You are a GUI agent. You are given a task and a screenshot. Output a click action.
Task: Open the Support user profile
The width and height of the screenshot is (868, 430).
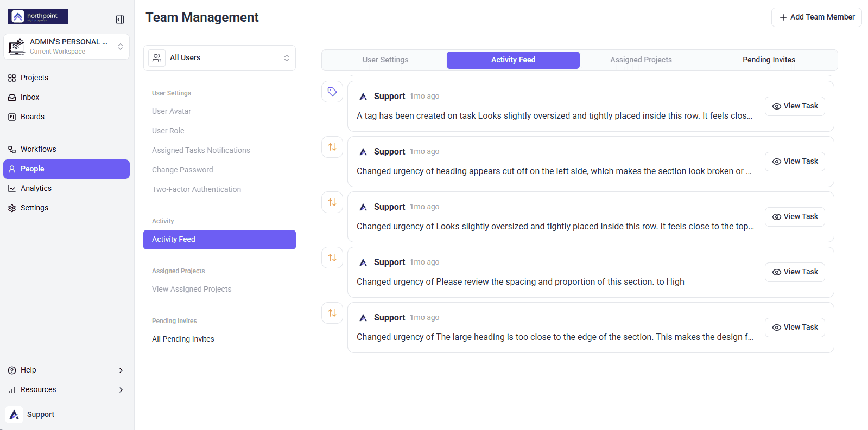click(x=31, y=414)
